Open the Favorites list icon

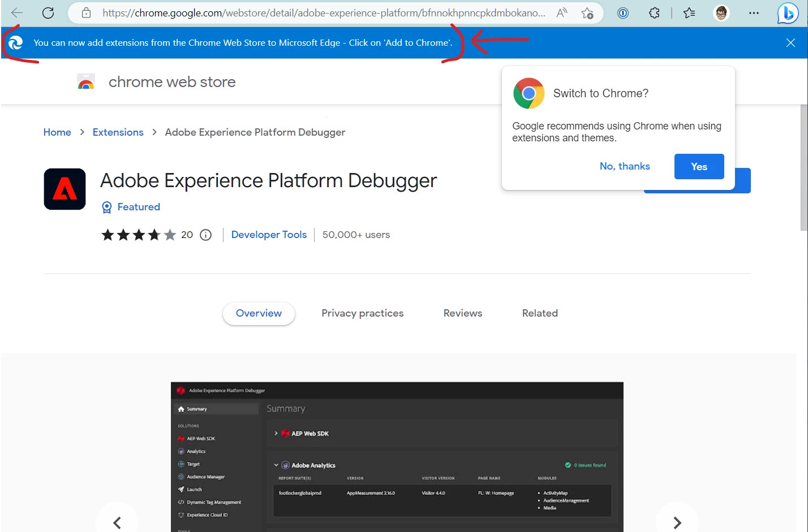coord(689,12)
